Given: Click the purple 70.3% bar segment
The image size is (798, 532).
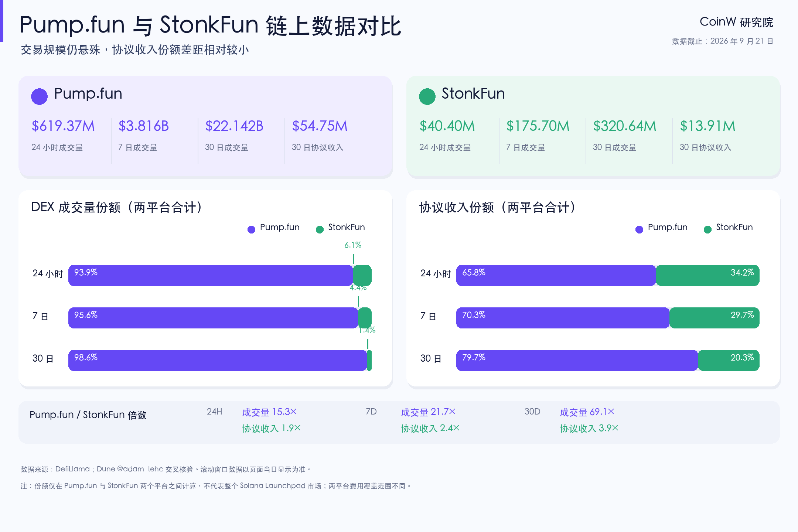Looking at the screenshot, I should point(563,318).
